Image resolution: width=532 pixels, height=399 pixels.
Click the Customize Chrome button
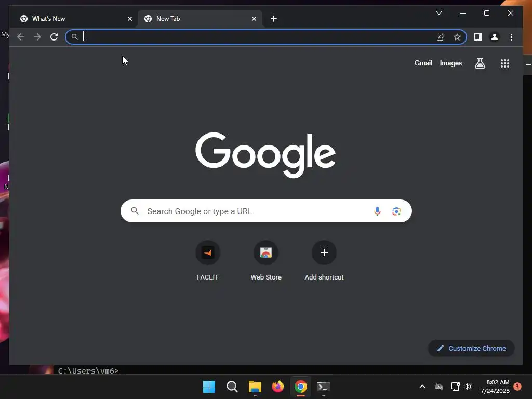[471, 348]
